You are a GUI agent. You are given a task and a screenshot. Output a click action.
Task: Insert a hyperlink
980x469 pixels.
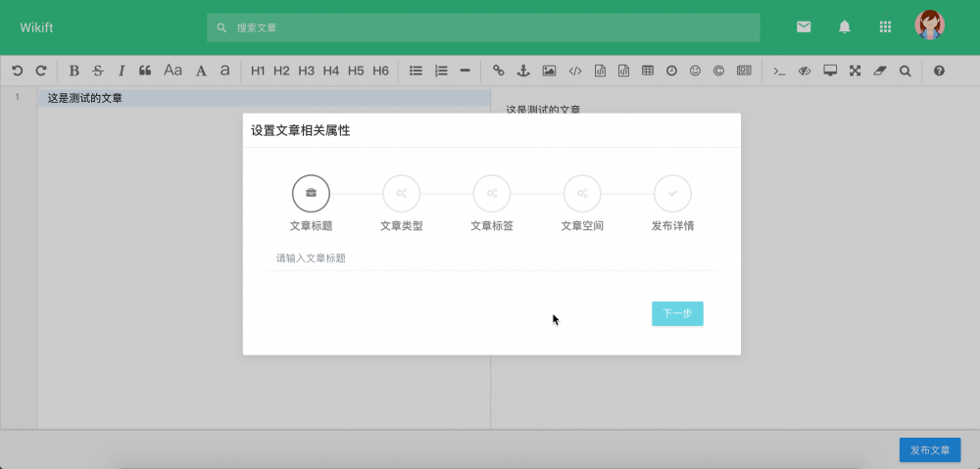pos(498,70)
